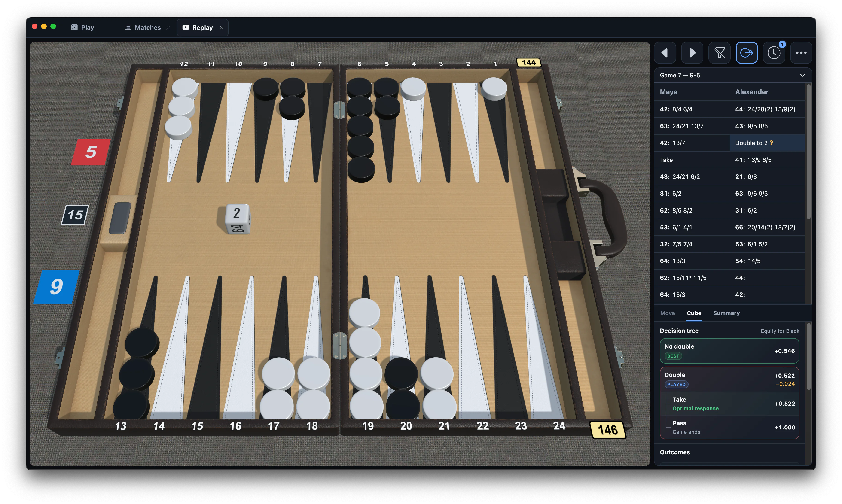Click the blue score tile showing 9
842x504 pixels.
(x=56, y=286)
